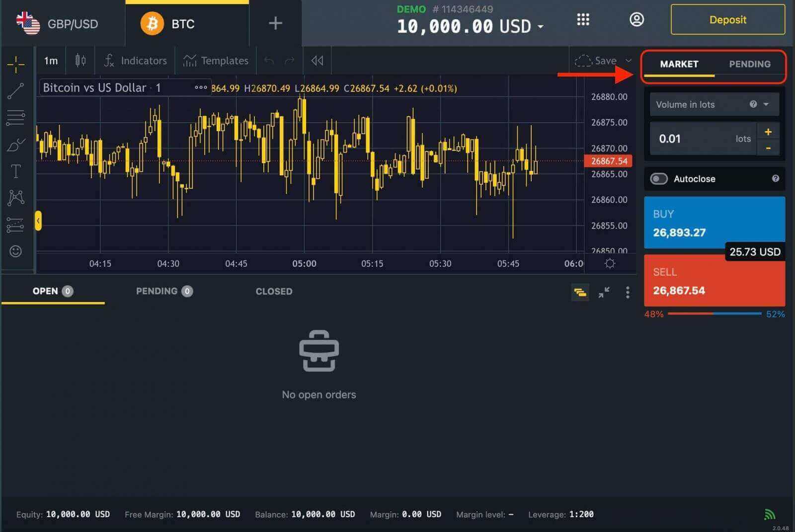
Task: Click the yellow Deposit button
Action: tap(727, 20)
